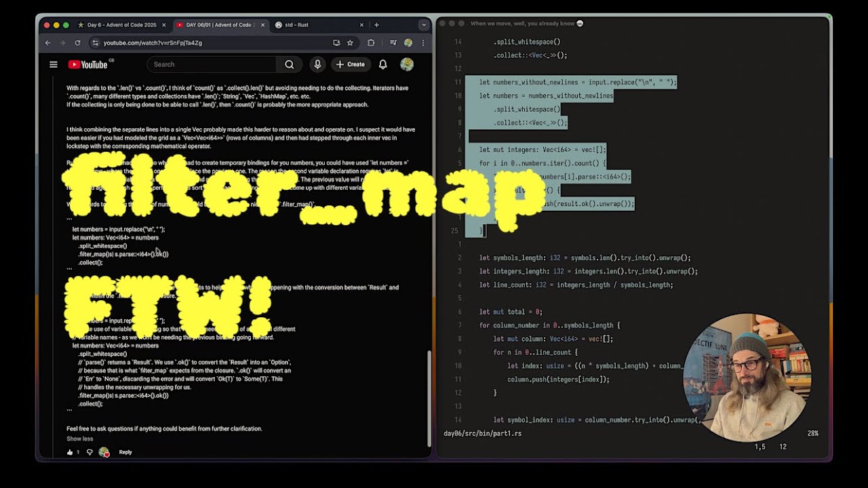868x488 pixels.
Task: Go forward in browser history
Action: [x=62, y=43]
